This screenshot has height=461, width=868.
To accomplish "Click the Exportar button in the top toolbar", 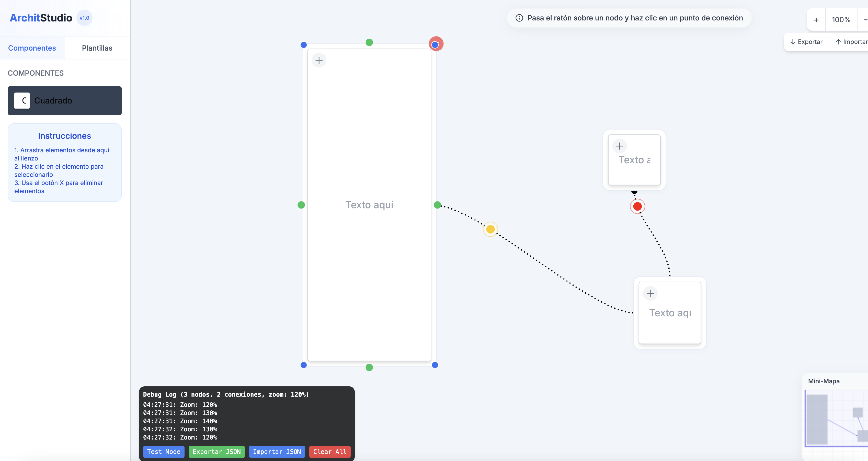I will (806, 42).
